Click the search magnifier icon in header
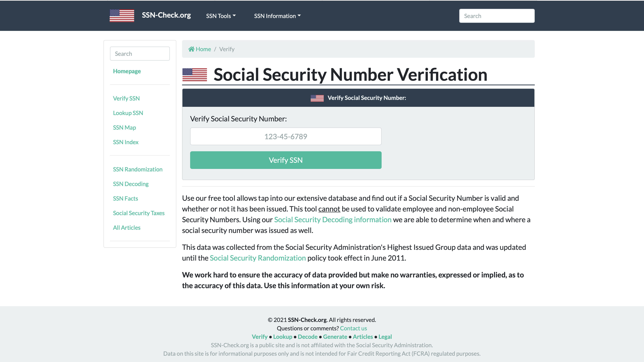The height and width of the screenshot is (362, 644). (529, 16)
